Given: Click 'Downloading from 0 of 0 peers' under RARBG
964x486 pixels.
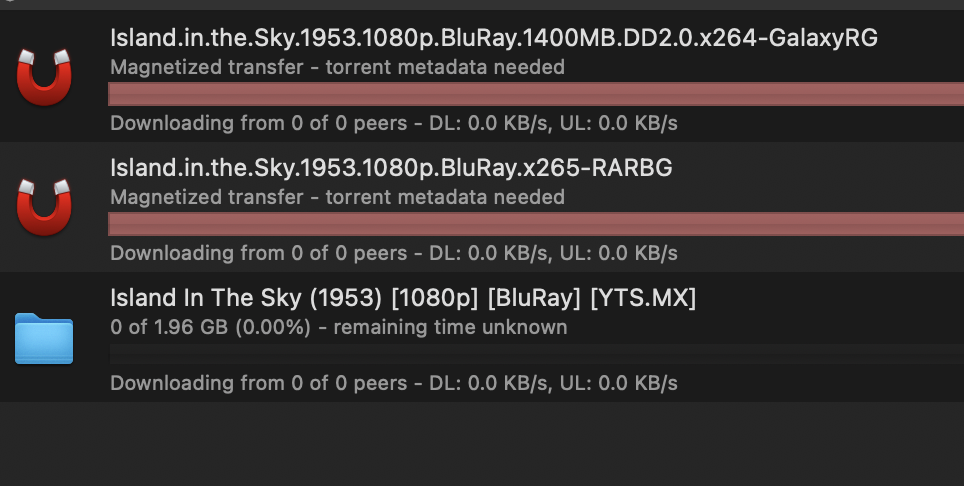Looking at the screenshot, I should click(x=259, y=253).
